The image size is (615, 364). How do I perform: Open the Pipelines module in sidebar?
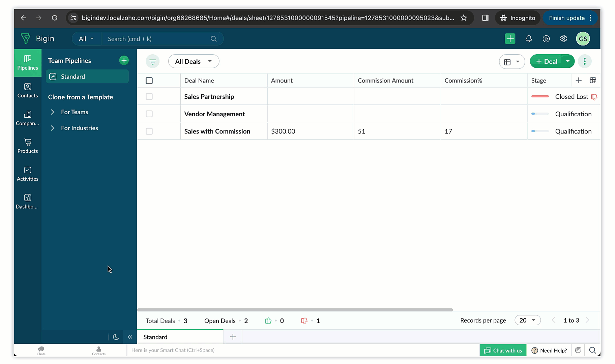point(28,63)
